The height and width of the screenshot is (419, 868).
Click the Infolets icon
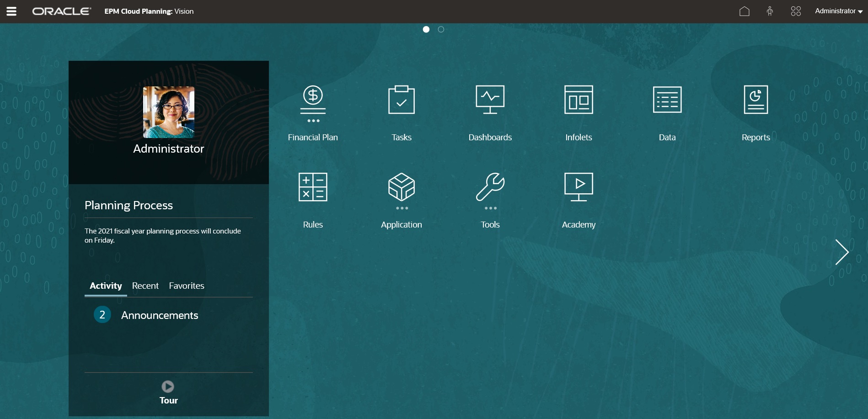(579, 100)
